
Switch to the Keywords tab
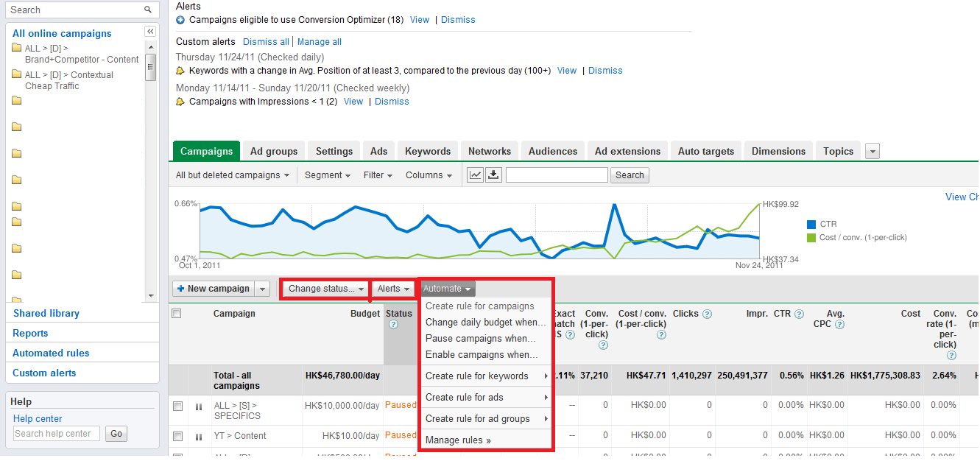428,151
